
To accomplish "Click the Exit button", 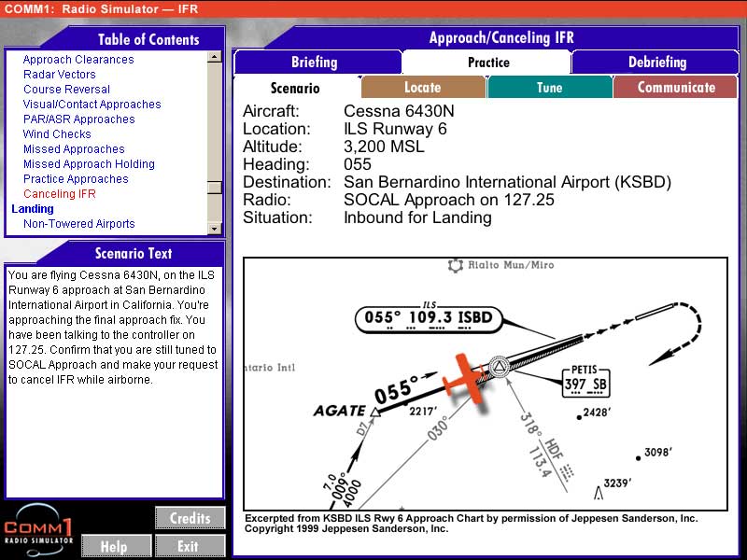I will 190,546.
